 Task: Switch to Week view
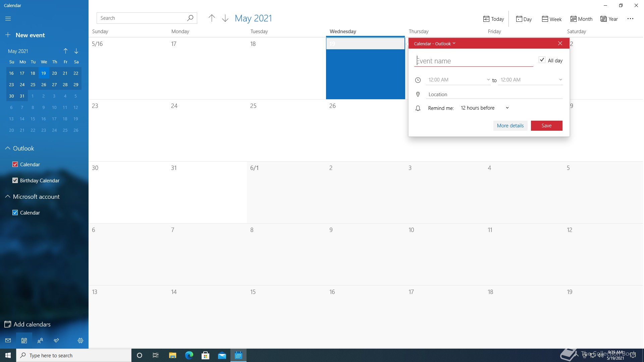pyautogui.click(x=552, y=19)
